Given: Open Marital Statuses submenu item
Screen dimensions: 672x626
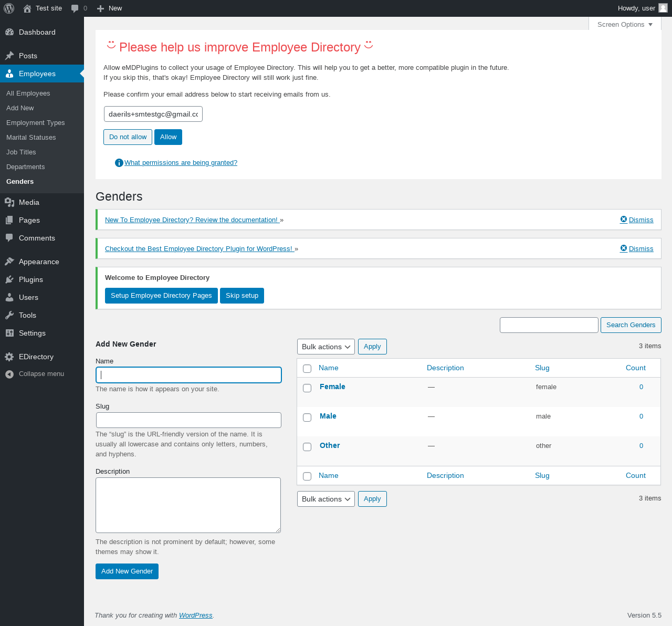Looking at the screenshot, I should coord(31,138).
